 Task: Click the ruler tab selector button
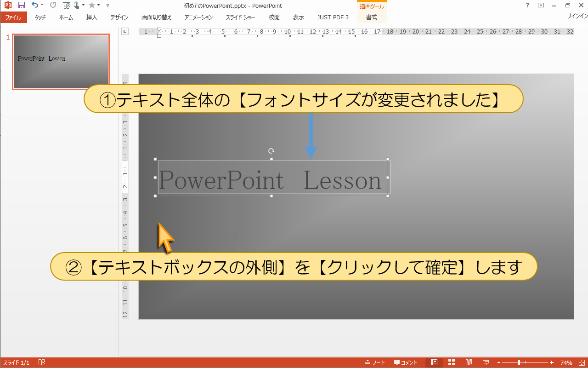click(x=124, y=31)
